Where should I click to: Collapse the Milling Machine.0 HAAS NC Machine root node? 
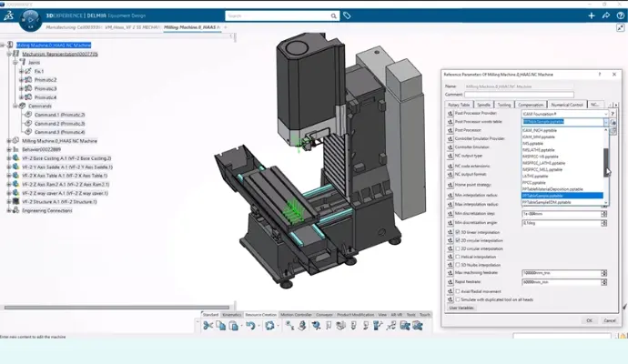pos(3,45)
